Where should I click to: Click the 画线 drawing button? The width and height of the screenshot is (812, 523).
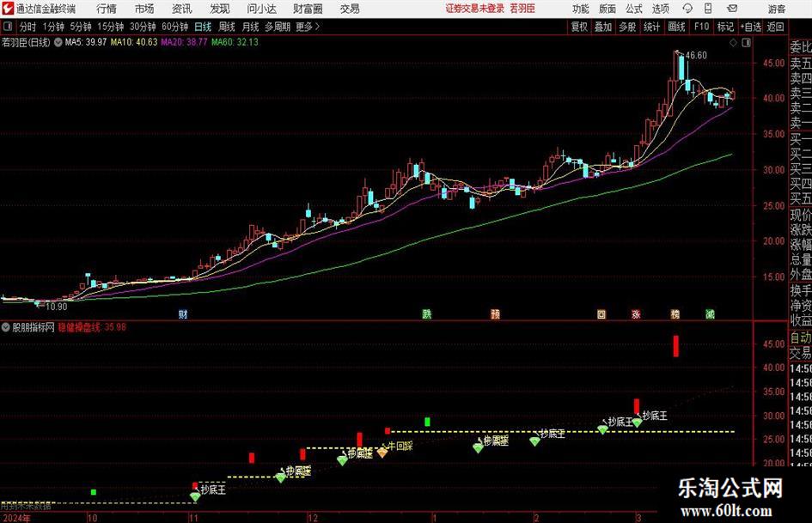pos(676,27)
